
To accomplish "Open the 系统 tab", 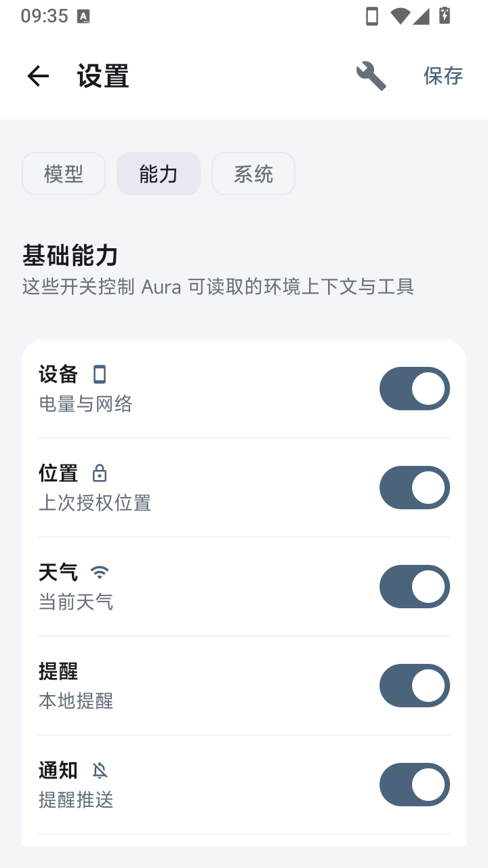I will [x=253, y=174].
